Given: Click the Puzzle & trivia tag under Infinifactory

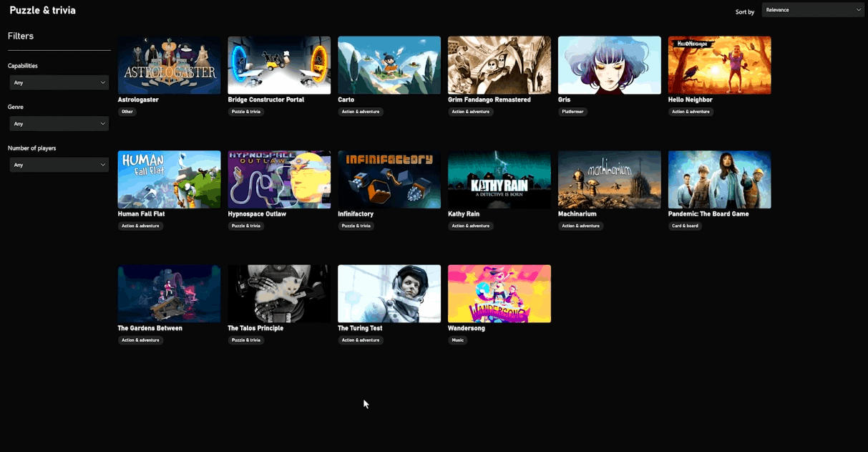Looking at the screenshot, I should (356, 226).
